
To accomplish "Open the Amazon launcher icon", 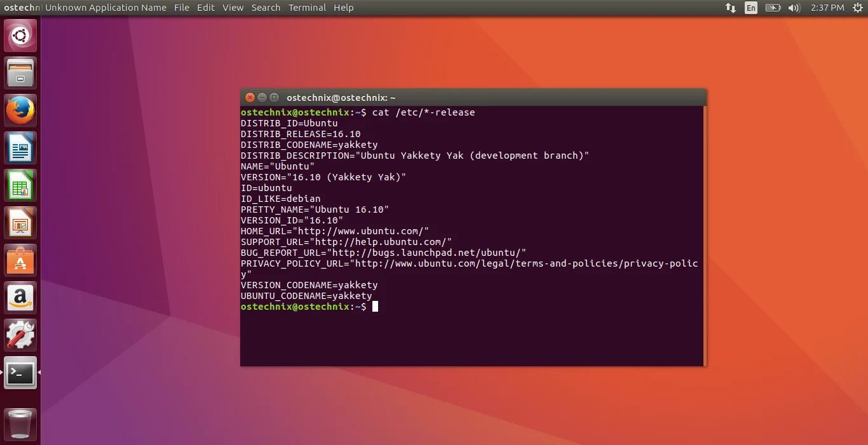I will click(20, 298).
